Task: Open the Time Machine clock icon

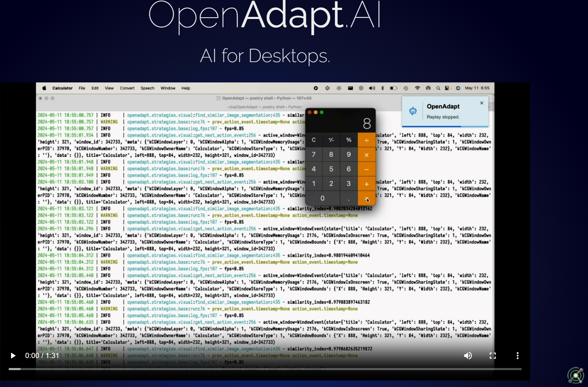Action: click(x=406, y=88)
